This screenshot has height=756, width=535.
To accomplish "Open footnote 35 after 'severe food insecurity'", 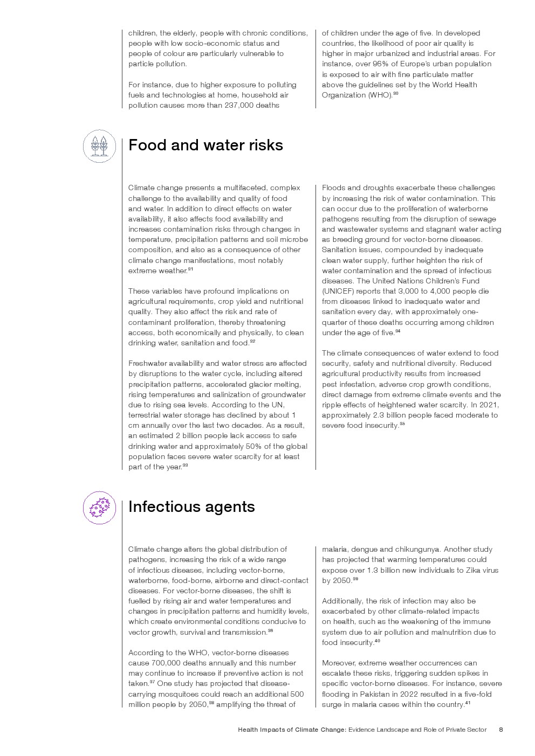I will pyautogui.click(x=402, y=424).
